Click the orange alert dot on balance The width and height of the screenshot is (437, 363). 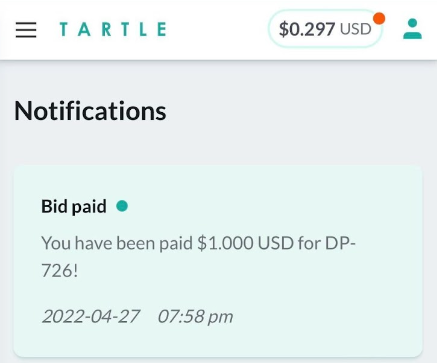tap(379, 19)
